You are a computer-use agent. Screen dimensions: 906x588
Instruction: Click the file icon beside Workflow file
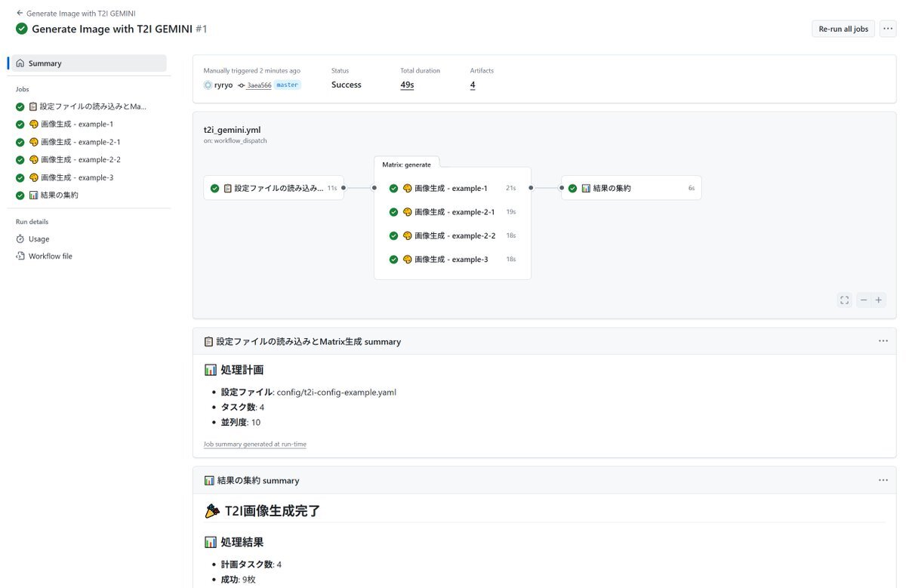(20, 256)
